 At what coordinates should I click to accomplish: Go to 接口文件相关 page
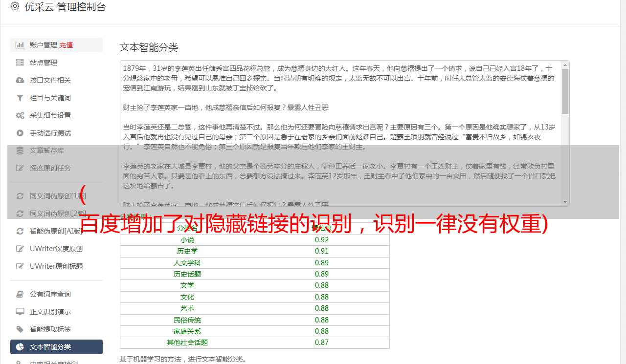(56, 80)
